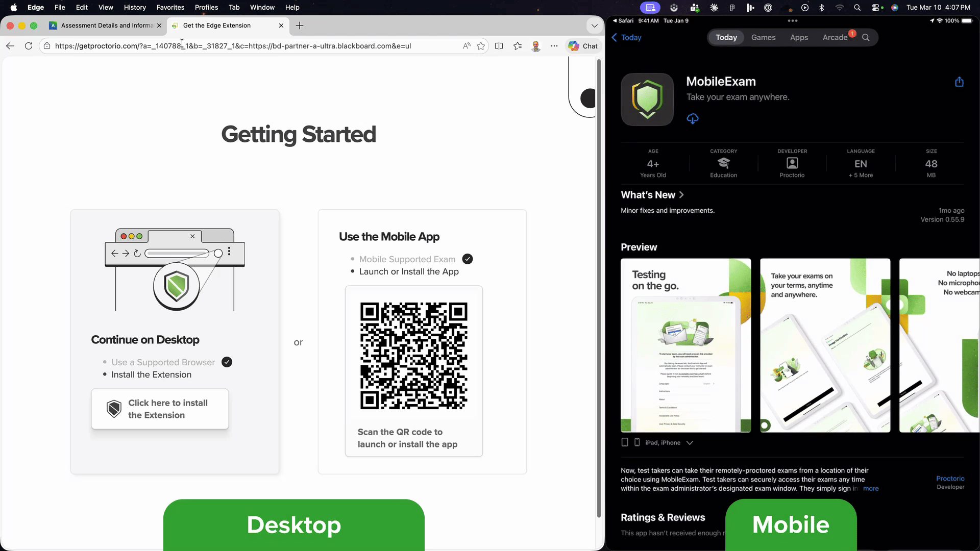Click the Ratings & Reviews heading
This screenshot has width=980, height=551.
click(x=663, y=517)
